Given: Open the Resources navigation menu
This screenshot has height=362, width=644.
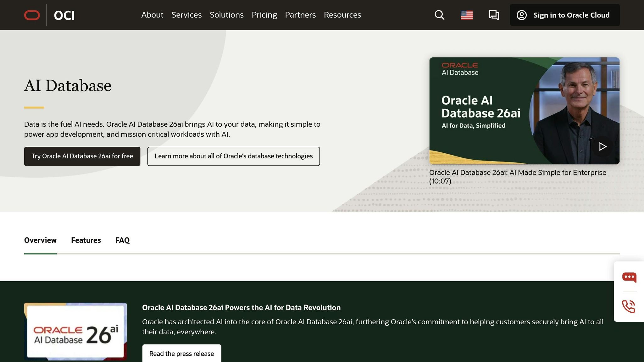Looking at the screenshot, I should point(342,15).
